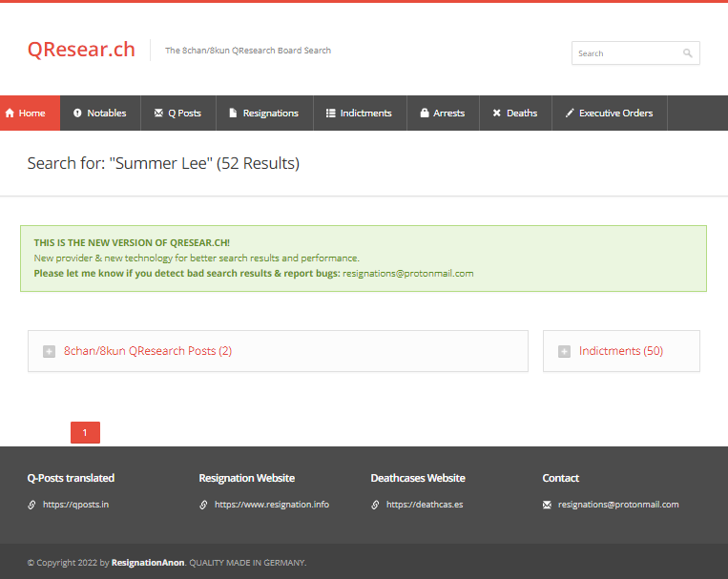Click link icon beside resignation.info URL
This screenshot has width=728, height=579.
point(203,505)
